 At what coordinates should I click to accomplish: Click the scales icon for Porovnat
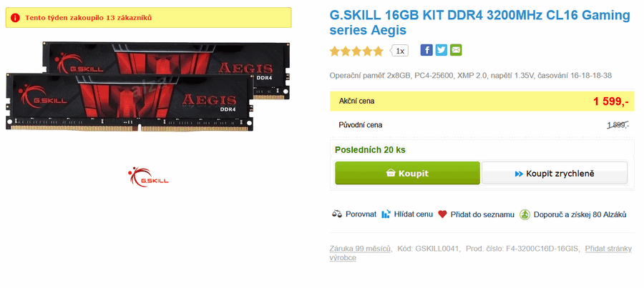pyautogui.click(x=337, y=214)
